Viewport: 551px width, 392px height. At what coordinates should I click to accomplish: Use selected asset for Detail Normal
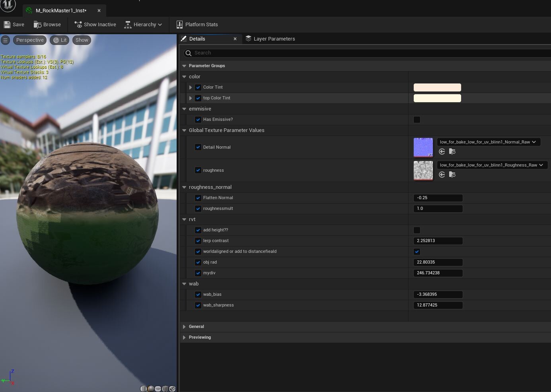[442, 151]
